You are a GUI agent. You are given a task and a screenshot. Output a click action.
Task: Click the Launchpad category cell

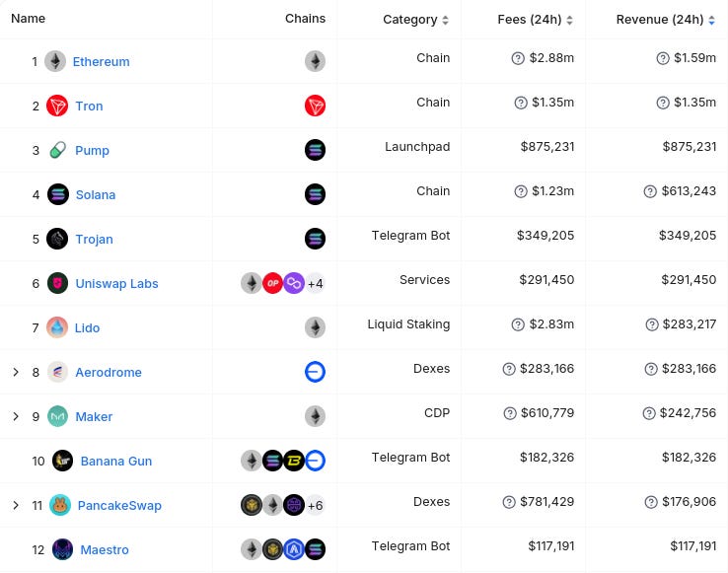pyautogui.click(x=417, y=147)
